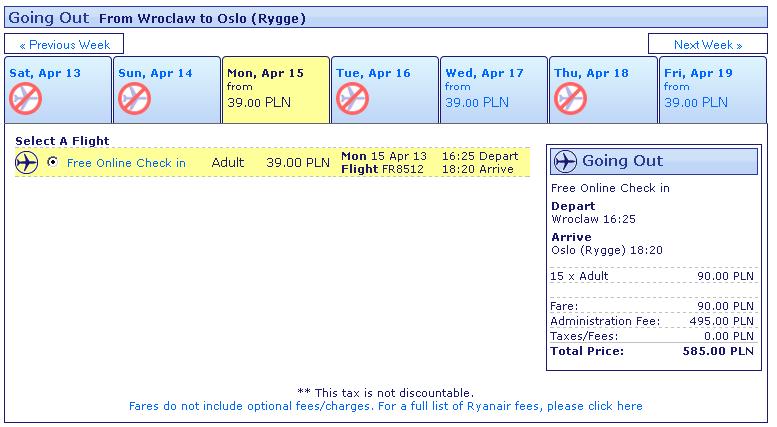777x427 pixels.
Task: Click the 15 x Adult summary line
Action: [x=652, y=276]
